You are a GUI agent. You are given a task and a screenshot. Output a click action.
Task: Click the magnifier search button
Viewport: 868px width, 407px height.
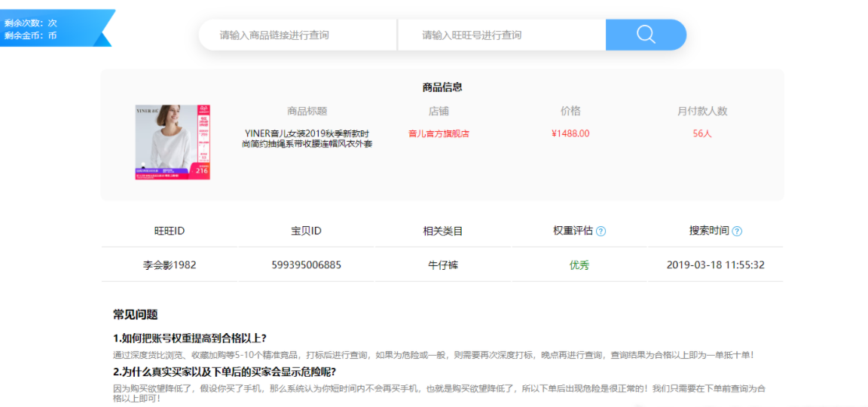[646, 35]
